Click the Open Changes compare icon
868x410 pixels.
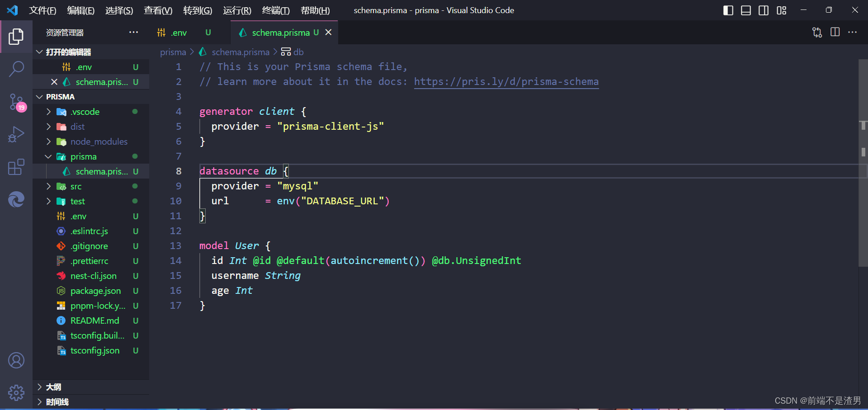pos(817,33)
